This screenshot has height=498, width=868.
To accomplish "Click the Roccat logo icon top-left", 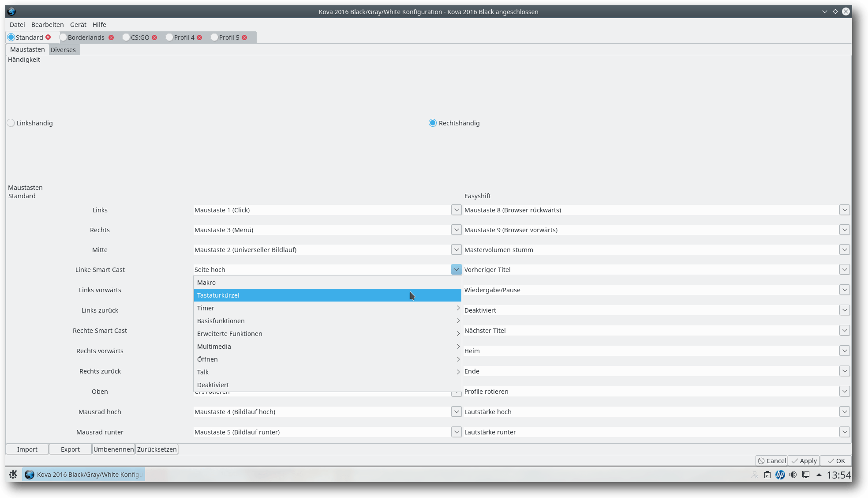I will pos(11,11).
